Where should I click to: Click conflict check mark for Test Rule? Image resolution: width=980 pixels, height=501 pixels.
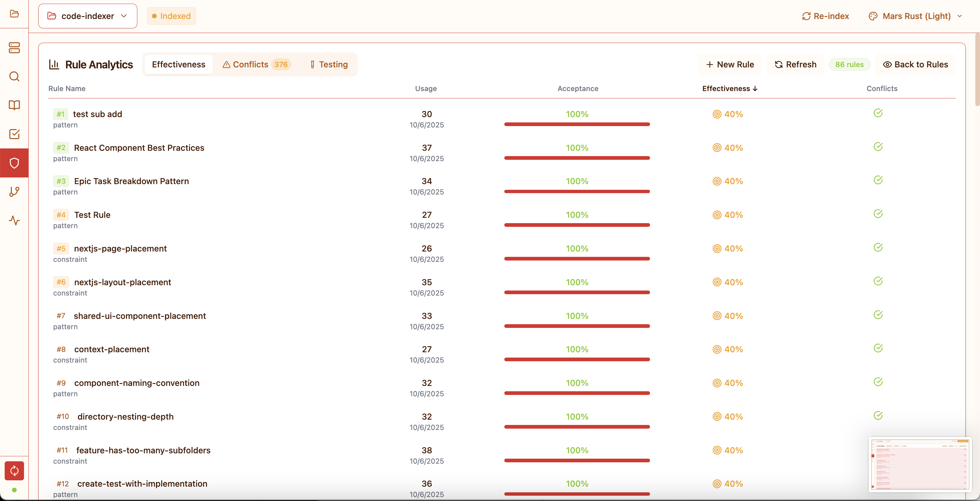click(878, 213)
